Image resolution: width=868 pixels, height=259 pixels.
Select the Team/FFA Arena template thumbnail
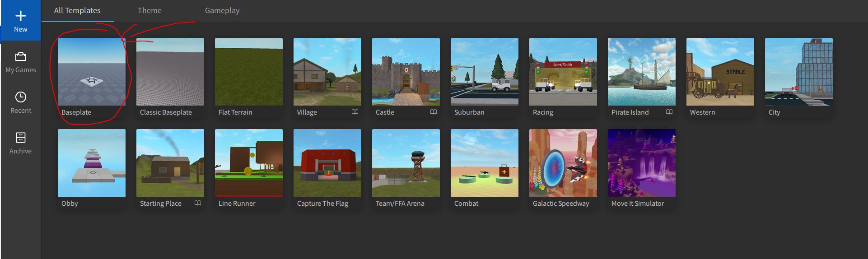pos(406,163)
